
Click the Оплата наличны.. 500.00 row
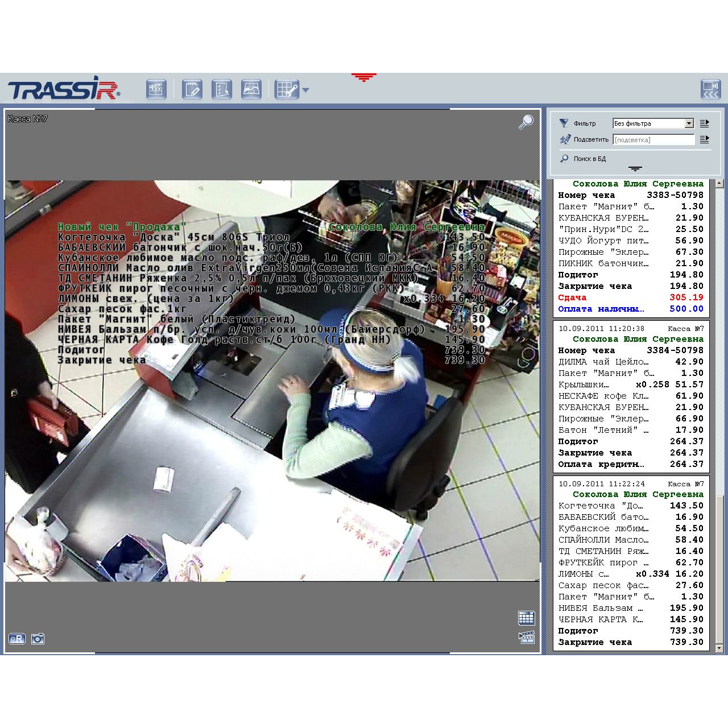click(x=631, y=309)
